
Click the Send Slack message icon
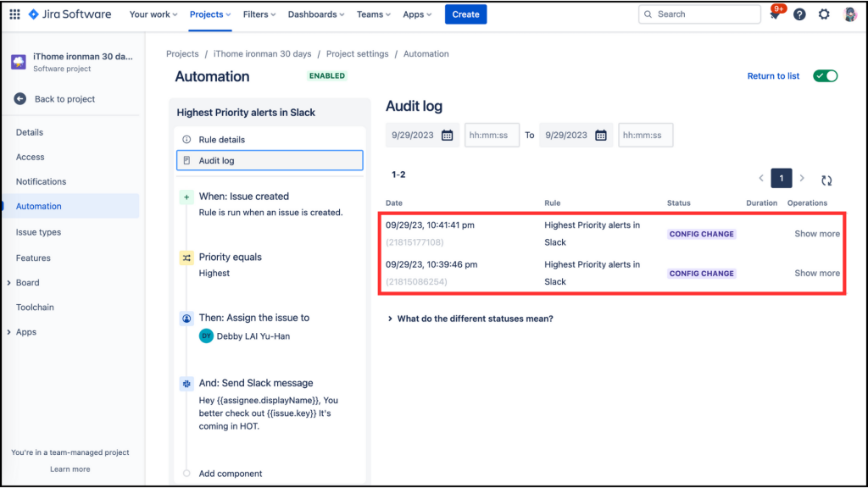click(x=186, y=384)
